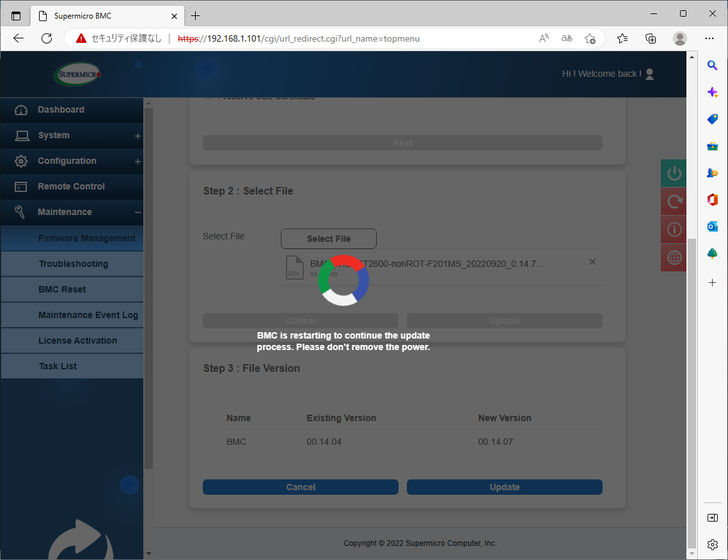The image size is (728, 560).
Task: Select Firmware Management submenu
Action: (72, 238)
